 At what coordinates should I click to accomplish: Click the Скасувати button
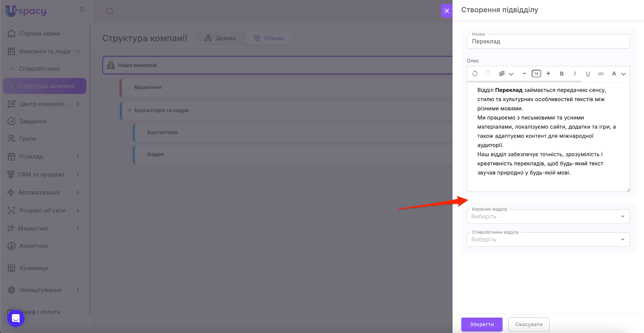tap(529, 324)
